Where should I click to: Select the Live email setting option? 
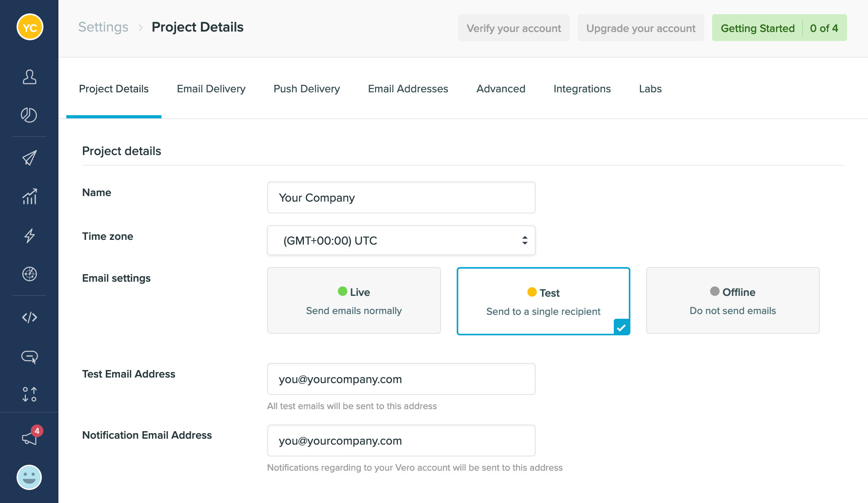click(354, 301)
